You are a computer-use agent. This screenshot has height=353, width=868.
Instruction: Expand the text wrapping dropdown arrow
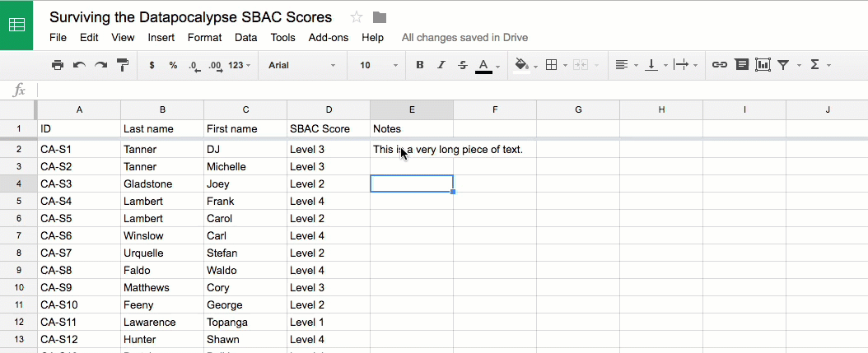click(695, 66)
